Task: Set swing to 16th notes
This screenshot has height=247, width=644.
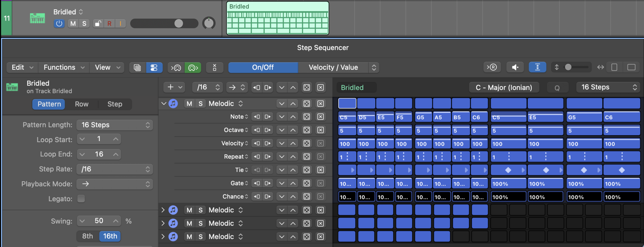Action: (110, 236)
